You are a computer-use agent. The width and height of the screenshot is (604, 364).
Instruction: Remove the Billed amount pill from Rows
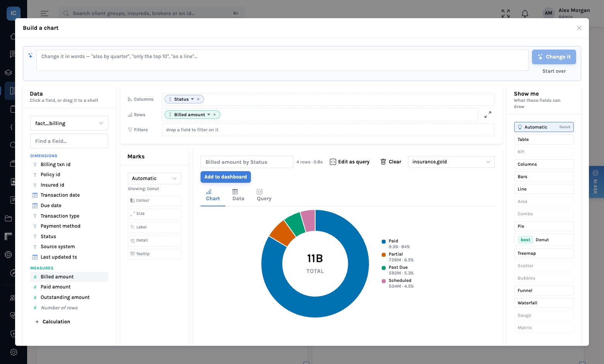click(214, 115)
